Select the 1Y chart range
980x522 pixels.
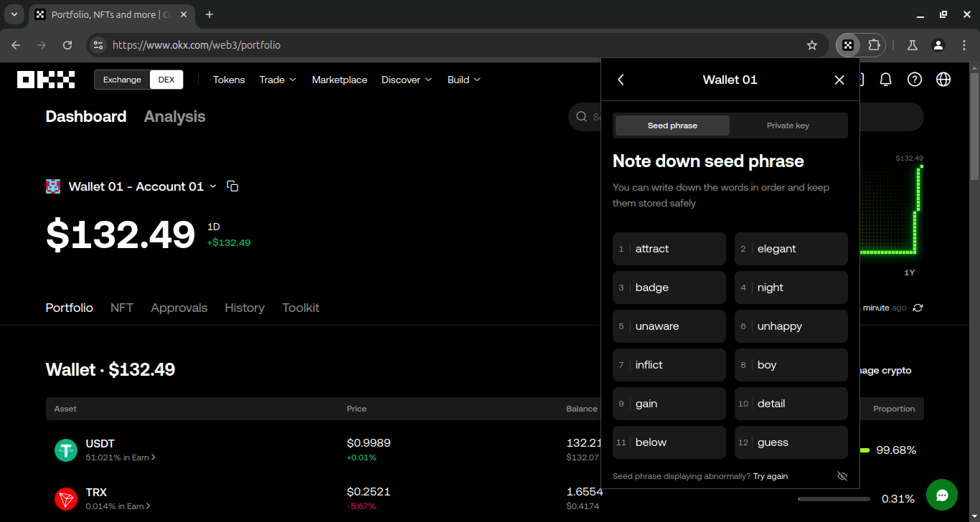pyautogui.click(x=909, y=272)
